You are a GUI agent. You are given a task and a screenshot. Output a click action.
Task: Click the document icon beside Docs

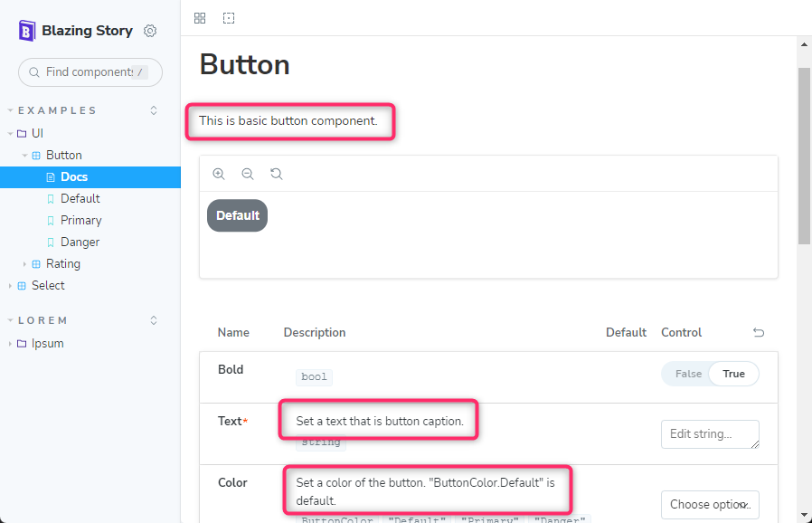click(x=51, y=177)
